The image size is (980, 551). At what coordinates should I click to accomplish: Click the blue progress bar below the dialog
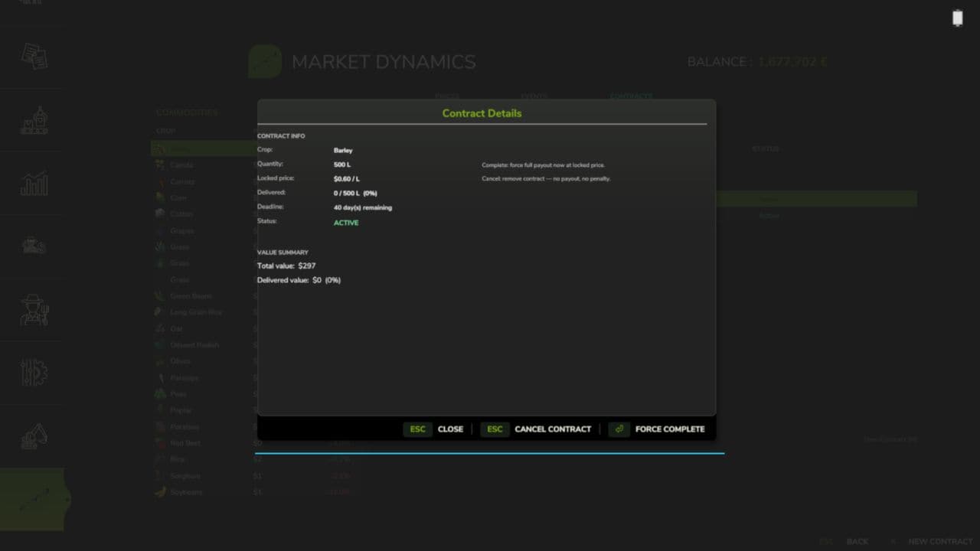pos(490,453)
